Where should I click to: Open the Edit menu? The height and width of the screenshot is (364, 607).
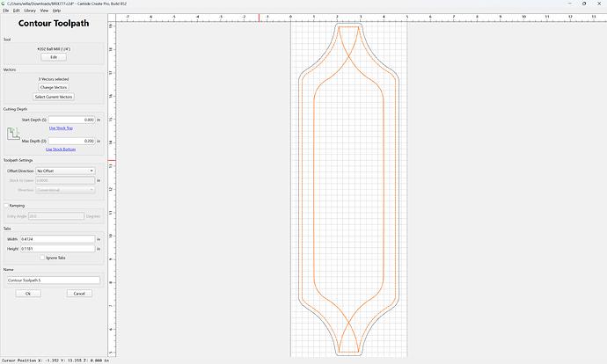16,11
